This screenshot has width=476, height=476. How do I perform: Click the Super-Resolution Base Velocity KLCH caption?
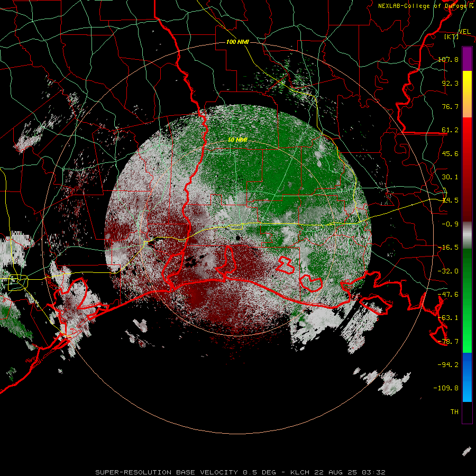(240, 472)
